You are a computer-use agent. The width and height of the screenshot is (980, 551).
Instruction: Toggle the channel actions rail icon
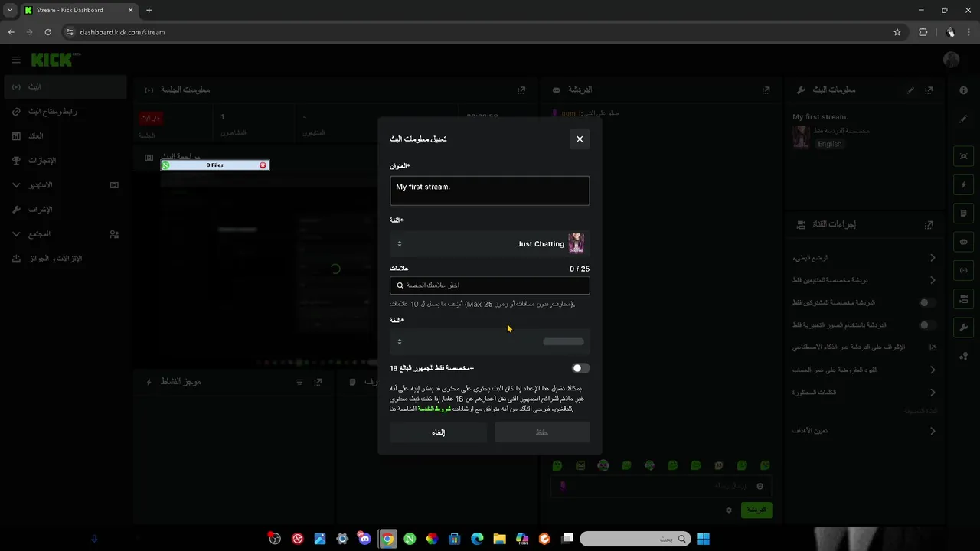[963, 298]
